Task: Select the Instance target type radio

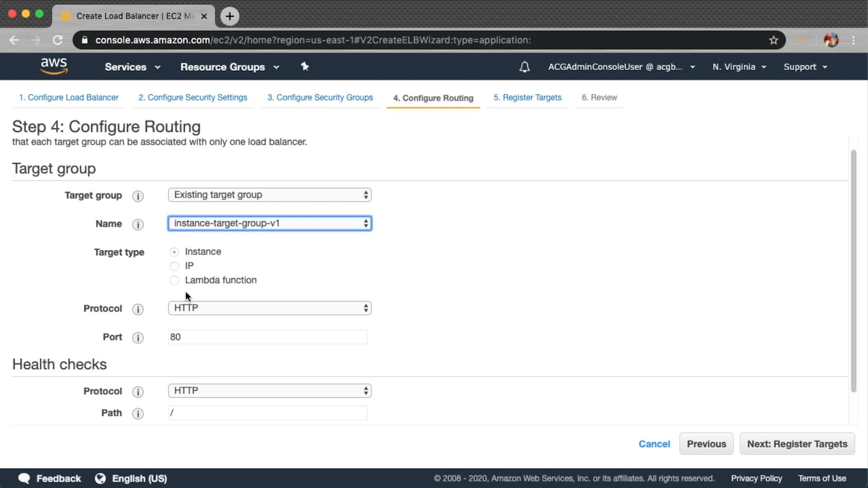Action: [174, 252]
